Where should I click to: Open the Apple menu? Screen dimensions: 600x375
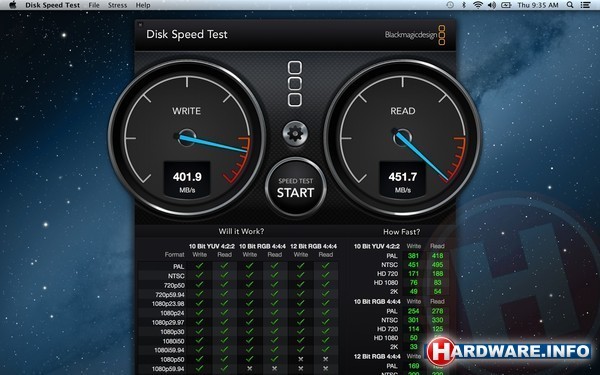coord(13,5)
